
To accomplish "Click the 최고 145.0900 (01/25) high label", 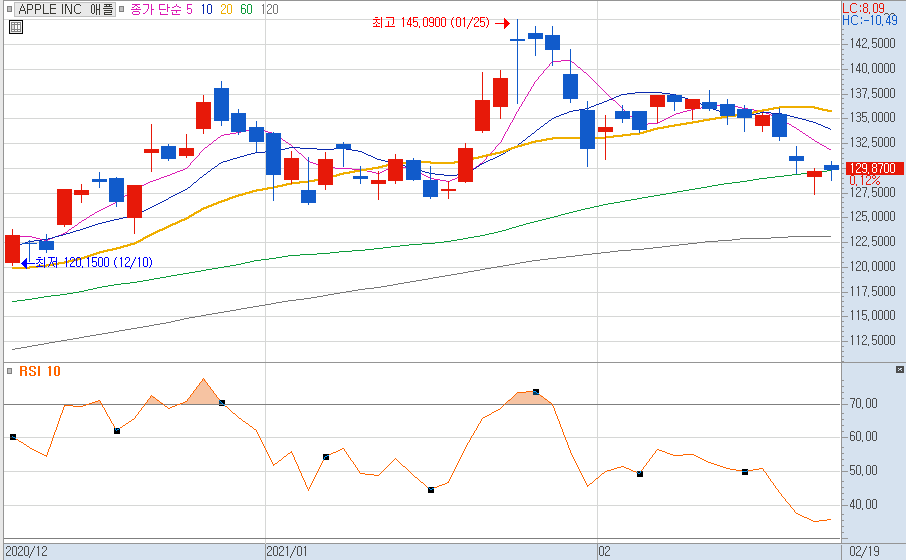I will pos(431,23).
